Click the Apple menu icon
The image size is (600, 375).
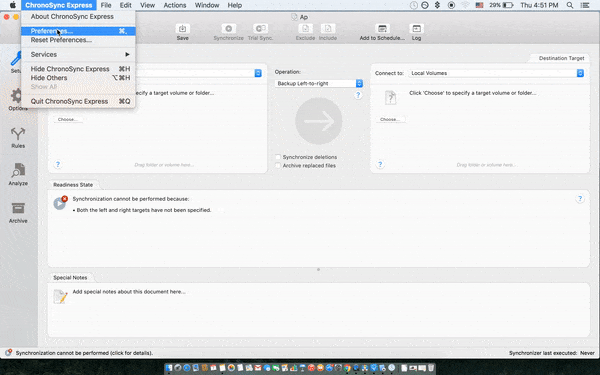(x=13, y=5)
